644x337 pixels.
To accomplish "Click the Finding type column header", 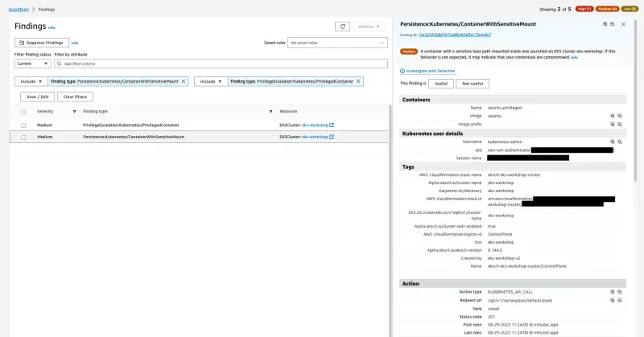I will click(96, 111).
